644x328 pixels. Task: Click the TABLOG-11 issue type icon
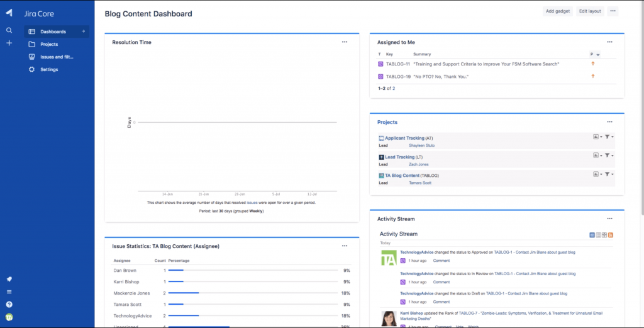(x=380, y=64)
